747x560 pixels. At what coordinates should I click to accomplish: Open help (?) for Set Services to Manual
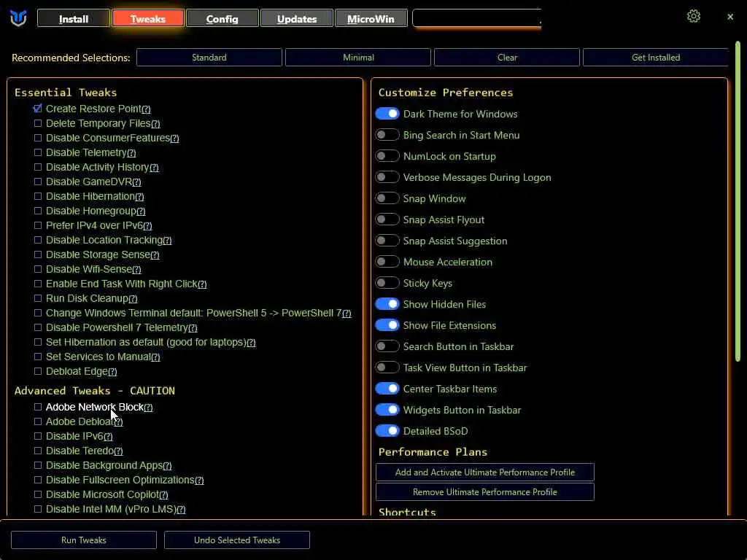(x=156, y=357)
